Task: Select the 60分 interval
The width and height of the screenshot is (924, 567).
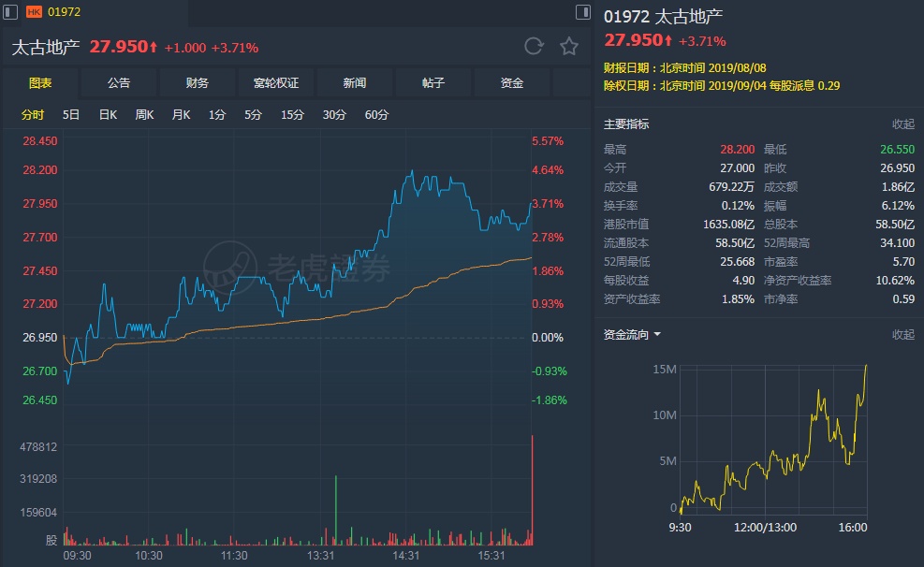Action: 376,115
